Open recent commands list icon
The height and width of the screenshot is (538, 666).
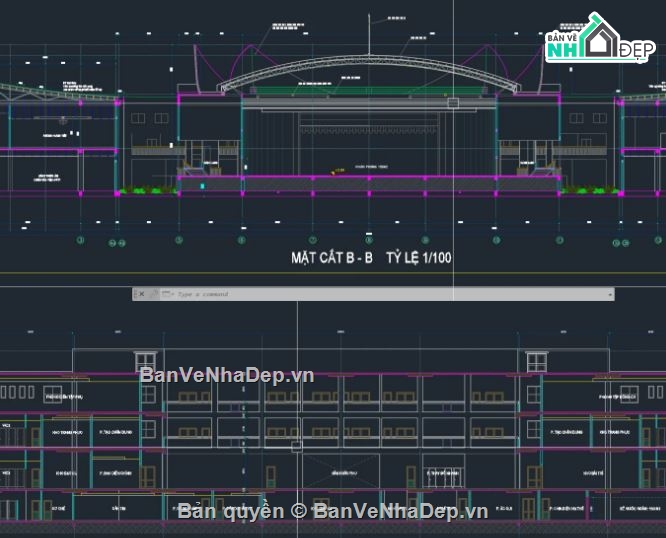pos(167,294)
